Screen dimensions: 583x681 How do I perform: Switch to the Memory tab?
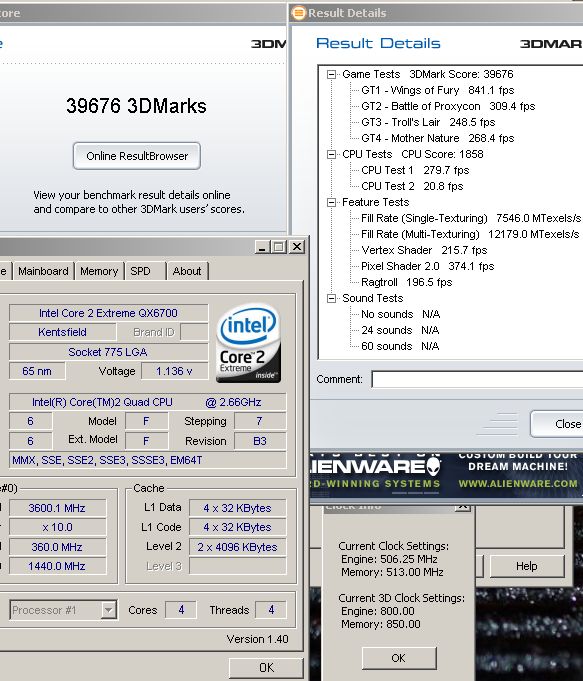click(x=99, y=271)
